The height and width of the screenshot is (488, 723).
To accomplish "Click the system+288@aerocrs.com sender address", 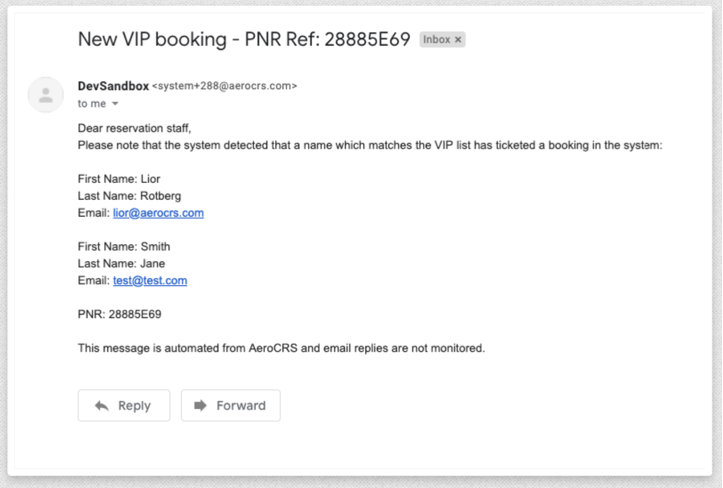I will pyautogui.click(x=225, y=86).
